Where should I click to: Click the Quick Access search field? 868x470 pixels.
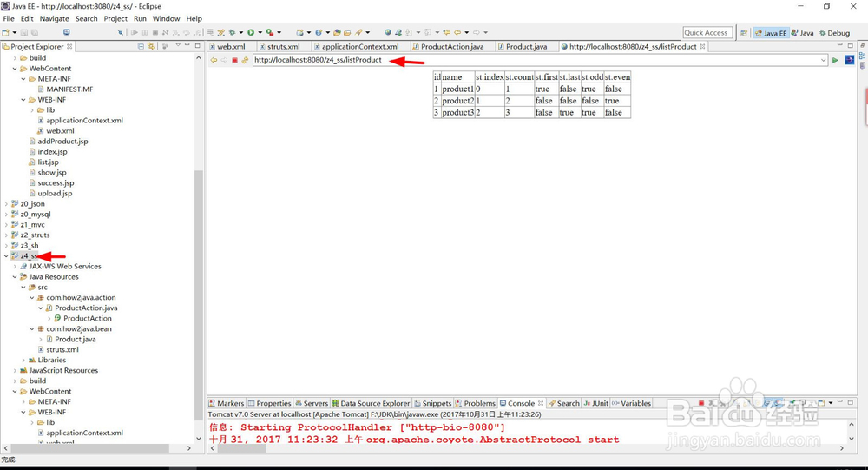[707, 33]
